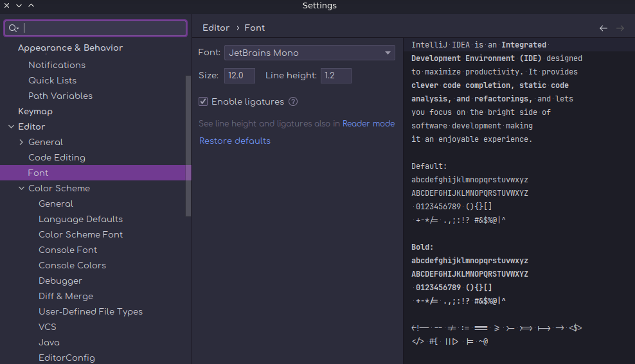
Task: Select Diff & Merge under Color Scheme
Action: pyautogui.click(x=66, y=296)
